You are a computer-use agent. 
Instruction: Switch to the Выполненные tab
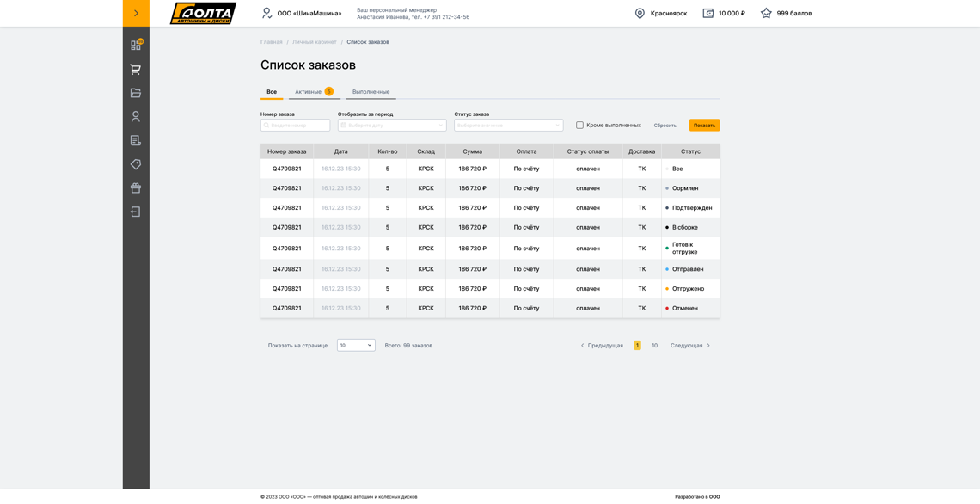(371, 92)
